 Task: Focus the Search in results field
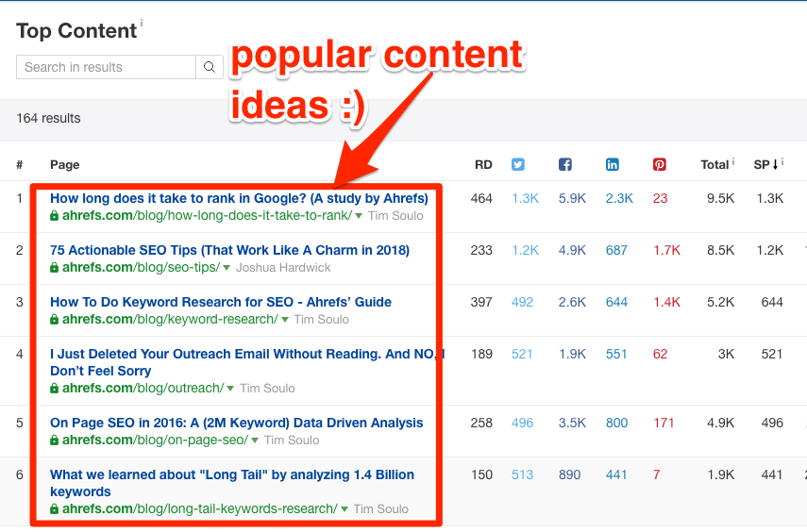106,67
